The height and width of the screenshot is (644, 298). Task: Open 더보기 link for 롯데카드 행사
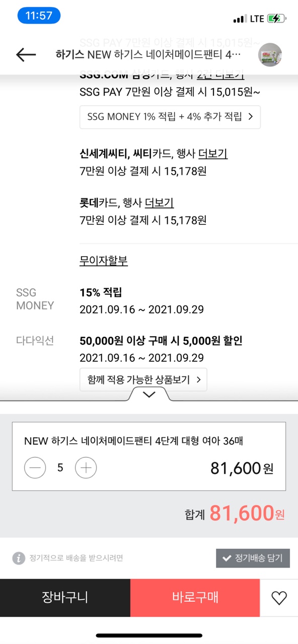(x=159, y=203)
